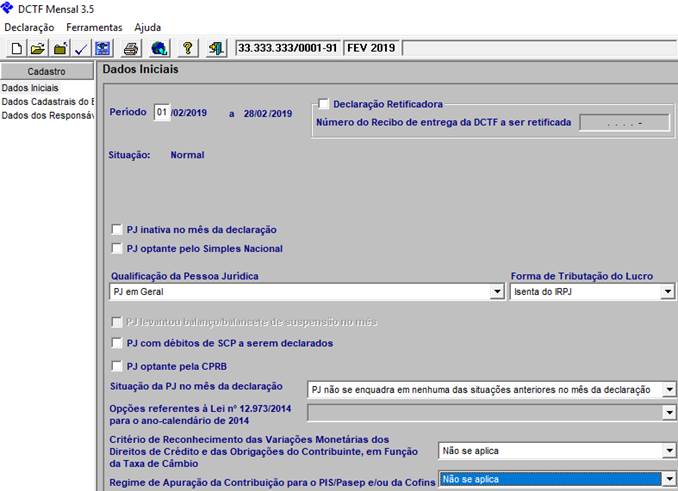Click the Close declaration folder icon
Screen dimensions: 678x491
(60, 48)
